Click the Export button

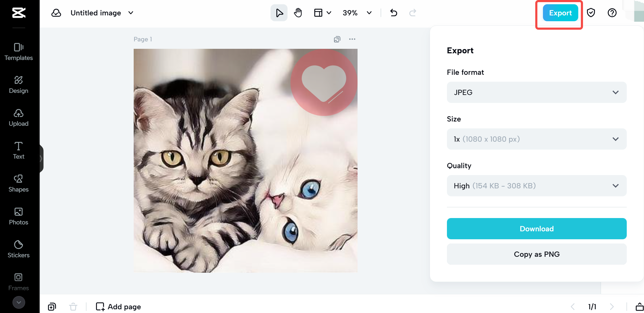click(x=559, y=12)
